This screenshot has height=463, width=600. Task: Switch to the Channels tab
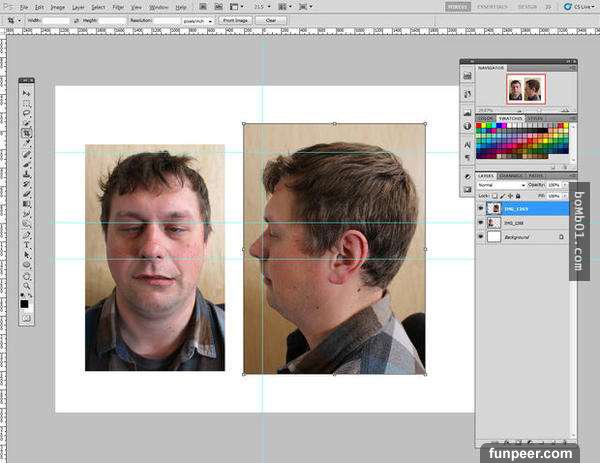511,175
